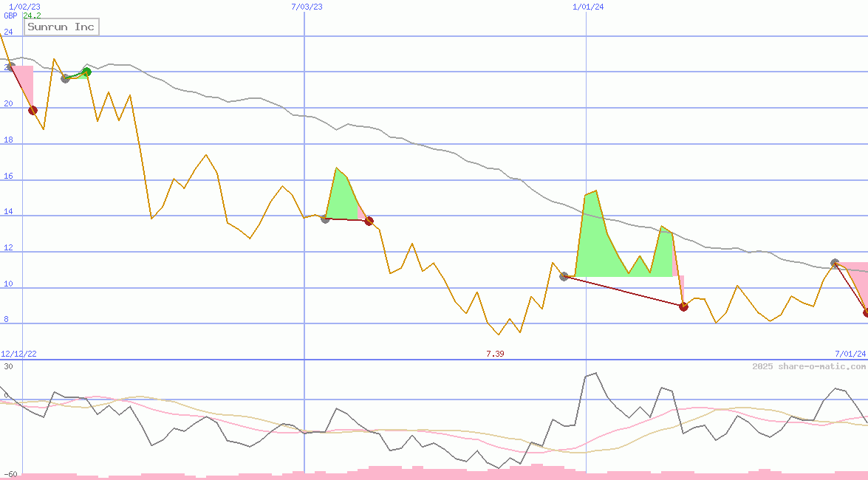This screenshot has height=480, width=868.
Task: Select the 1/02/23 date label
Action: coord(19,7)
